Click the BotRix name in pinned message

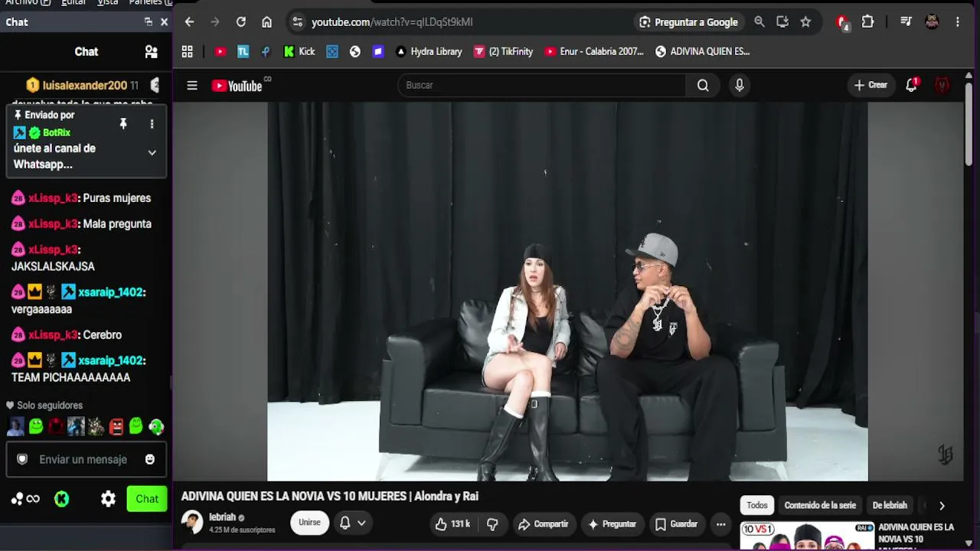tap(57, 132)
